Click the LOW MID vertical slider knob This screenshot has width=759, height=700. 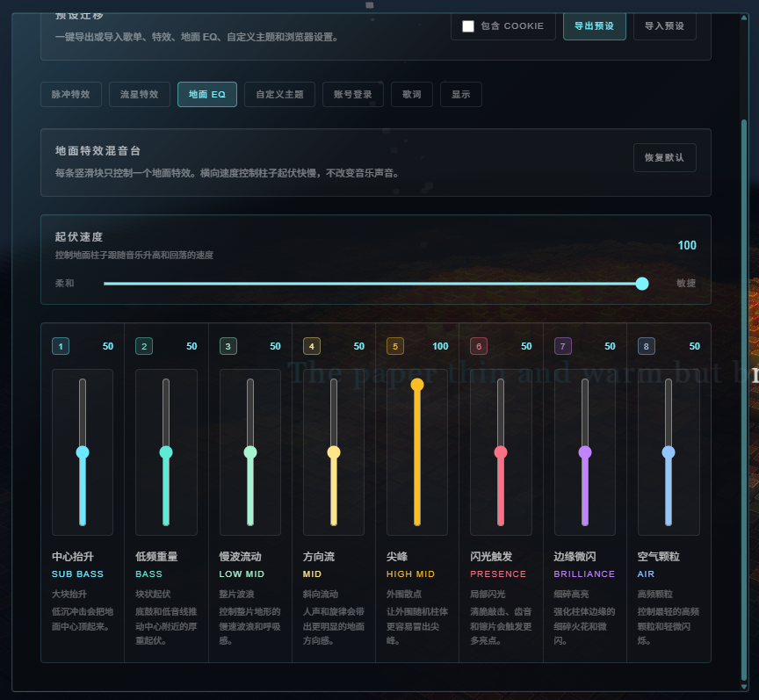pyautogui.click(x=250, y=452)
